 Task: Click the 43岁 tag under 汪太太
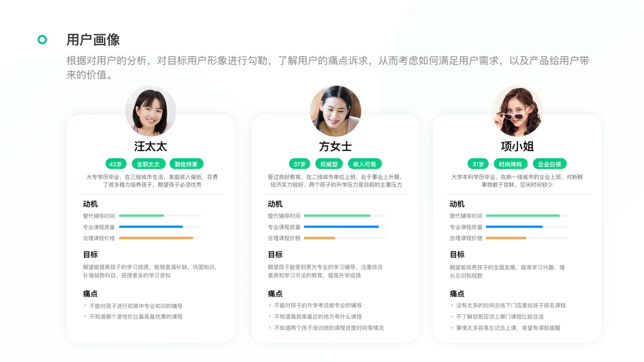[x=116, y=164]
